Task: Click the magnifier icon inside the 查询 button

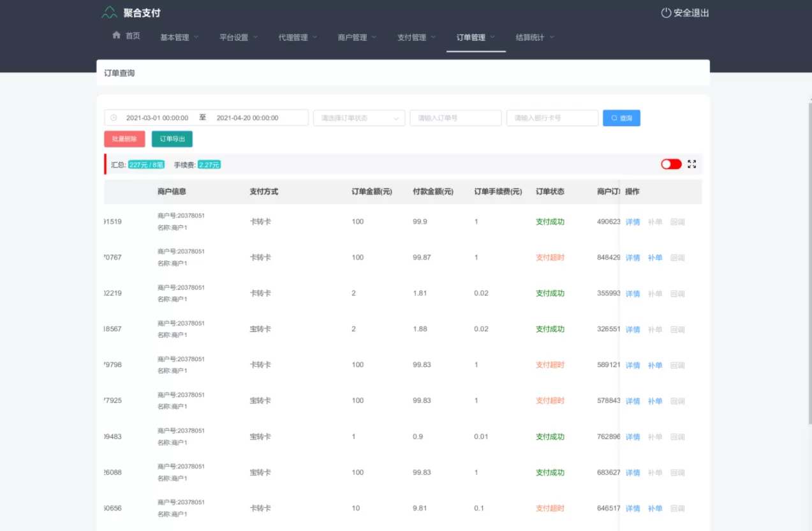Action: 612,117
